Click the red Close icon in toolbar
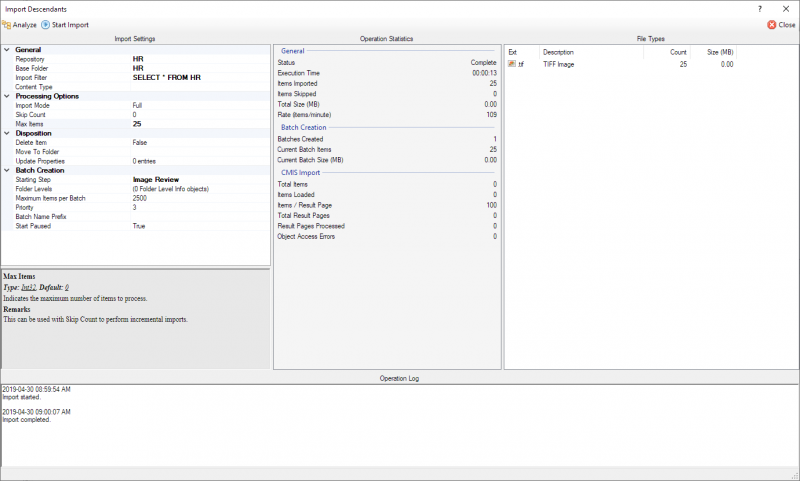800x481 pixels. (x=772, y=24)
